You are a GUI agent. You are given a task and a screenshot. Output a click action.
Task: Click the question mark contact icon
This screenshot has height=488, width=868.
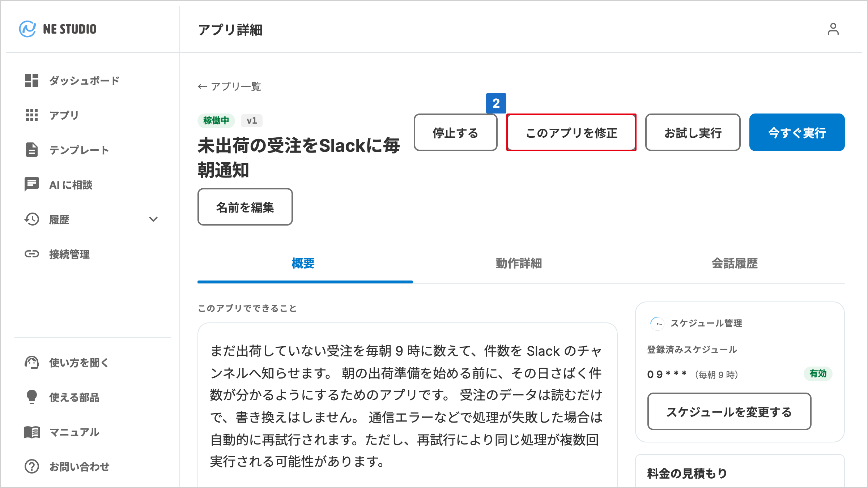(x=32, y=466)
